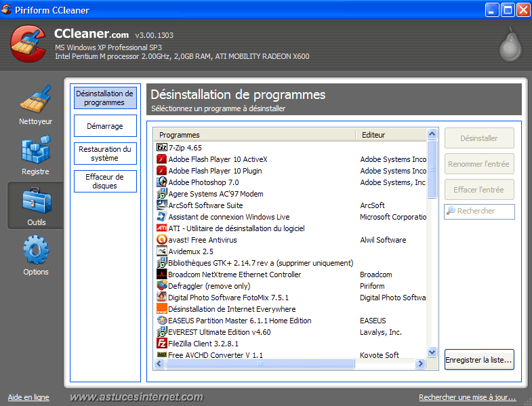
Task: Click the Effacer l'entrée button
Action: pos(479,189)
